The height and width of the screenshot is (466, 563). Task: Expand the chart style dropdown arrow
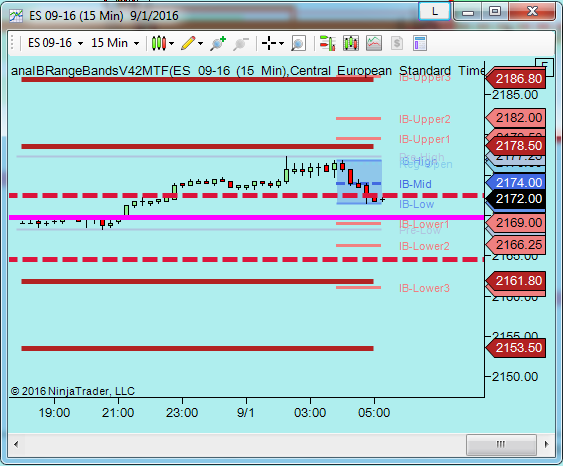coord(171,44)
